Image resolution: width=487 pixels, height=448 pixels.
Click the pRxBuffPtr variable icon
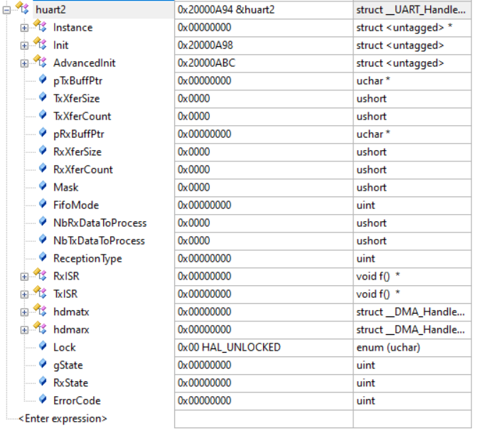click(x=43, y=133)
